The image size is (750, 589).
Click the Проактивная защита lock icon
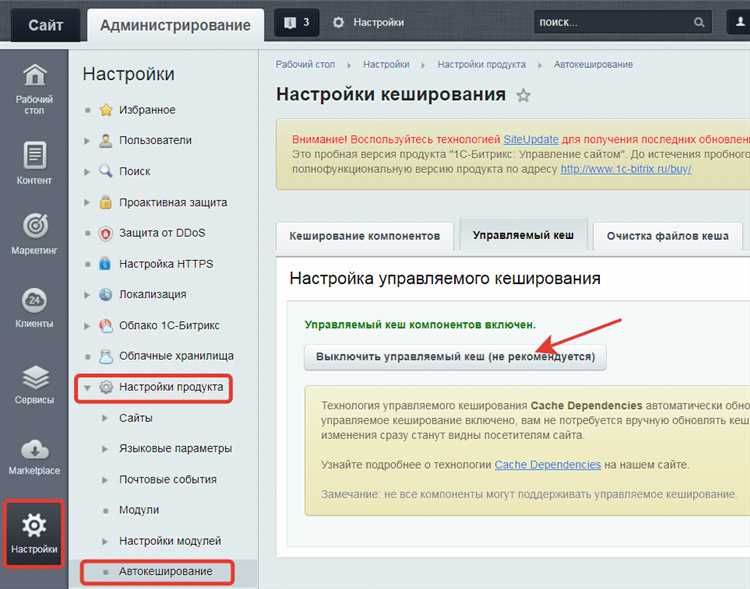[x=105, y=202]
